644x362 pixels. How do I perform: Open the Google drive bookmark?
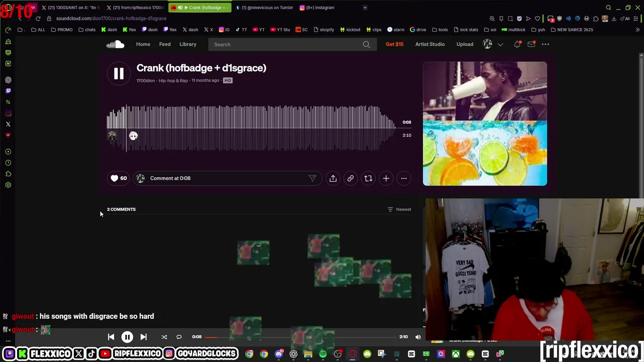tap(418, 30)
